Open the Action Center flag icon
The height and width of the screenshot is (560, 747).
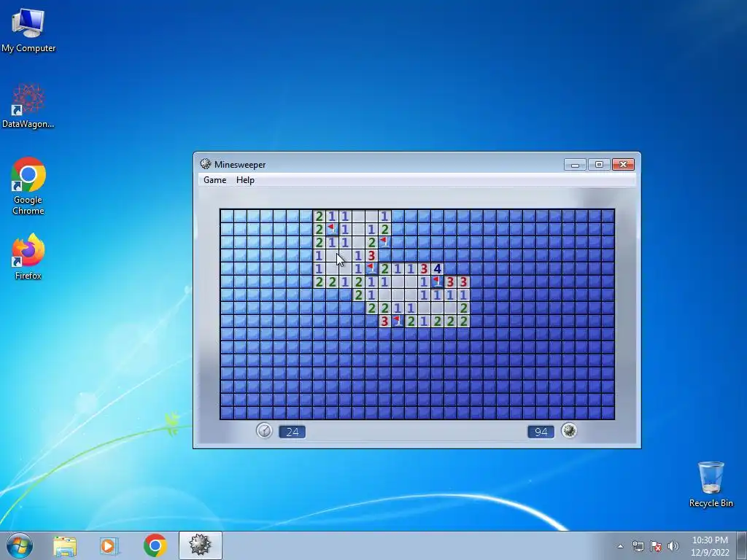point(656,546)
